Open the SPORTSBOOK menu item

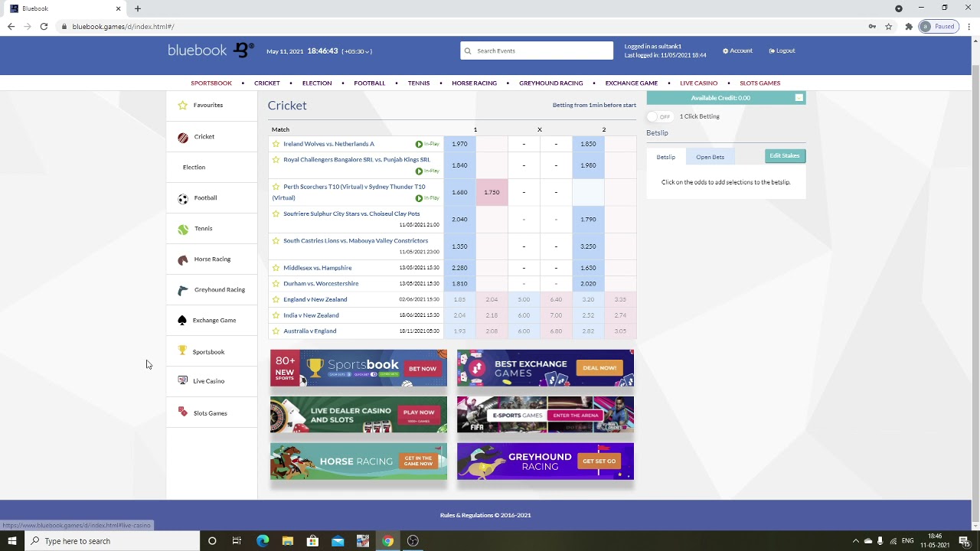coord(211,83)
